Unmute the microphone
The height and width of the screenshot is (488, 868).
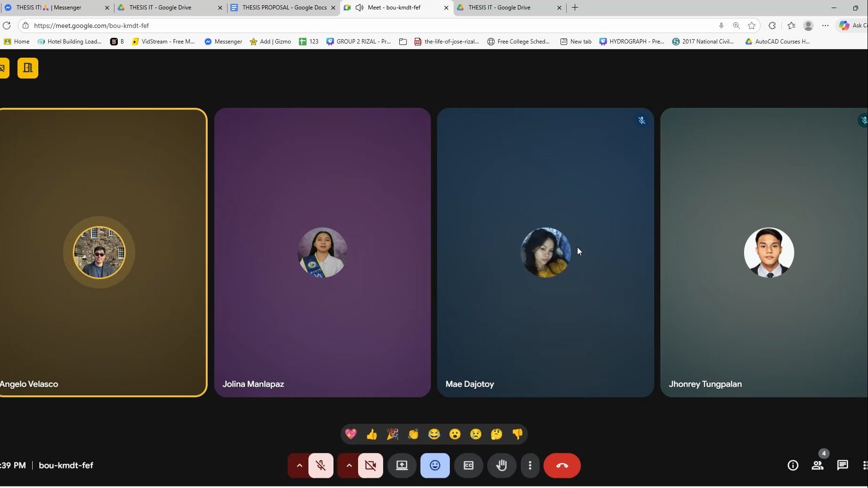(x=321, y=466)
